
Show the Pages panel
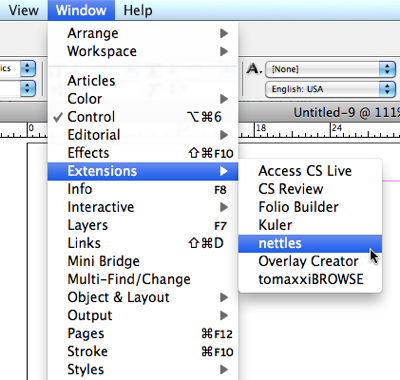(143, 333)
